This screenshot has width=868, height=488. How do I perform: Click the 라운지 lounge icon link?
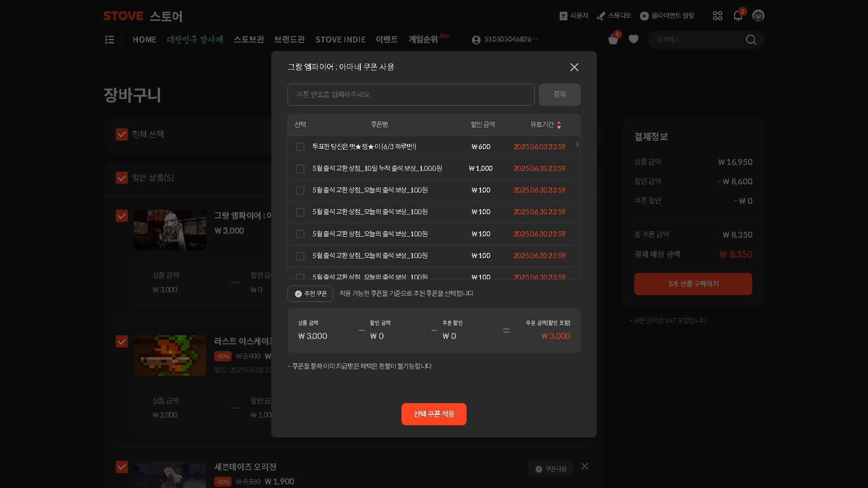tap(574, 16)
